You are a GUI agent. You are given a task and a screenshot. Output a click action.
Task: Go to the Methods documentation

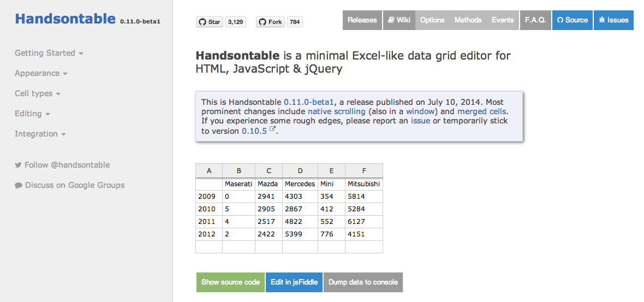tap(468, 20)
